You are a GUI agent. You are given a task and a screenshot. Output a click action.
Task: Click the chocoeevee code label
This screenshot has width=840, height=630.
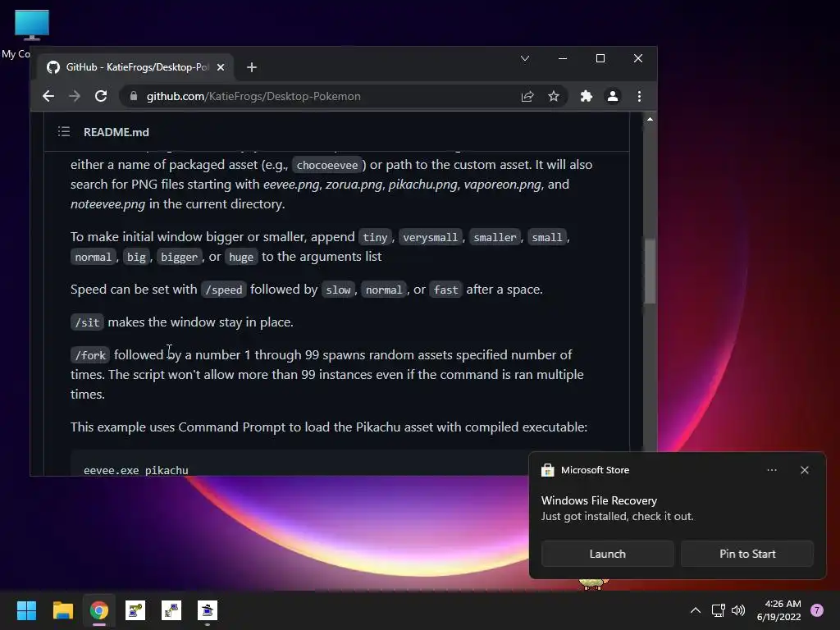point(327,165)
